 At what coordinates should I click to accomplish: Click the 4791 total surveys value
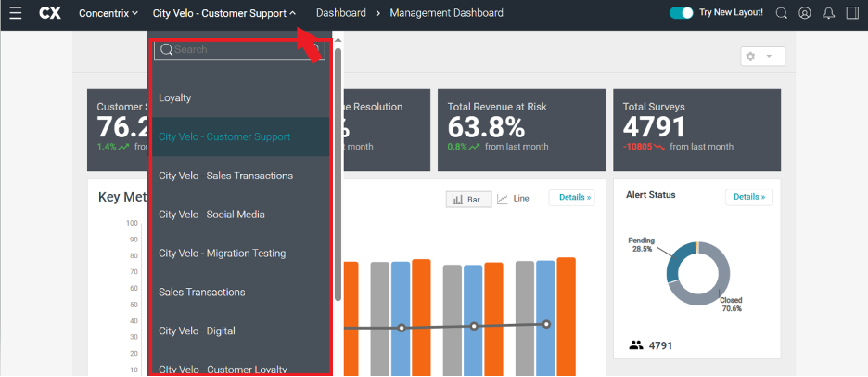[654, 127]
